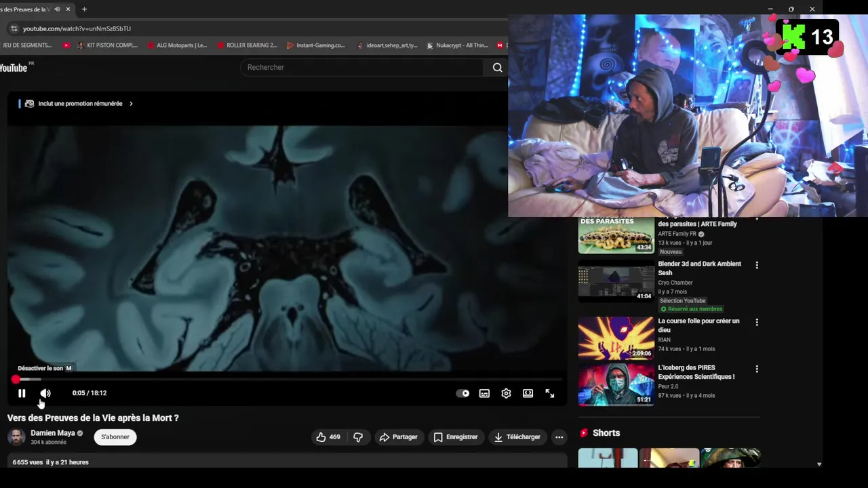Open the 'JEU DE SEGMENTS...' bookmark
This screenshot has width=868, height=488.
tap(26, 45)
